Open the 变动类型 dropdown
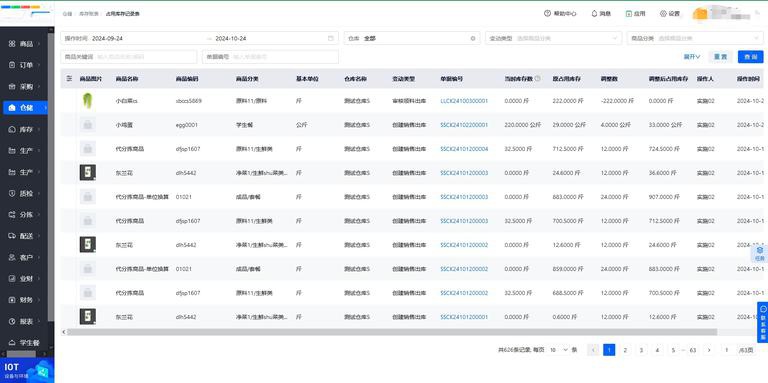 (x=553, y=38)
